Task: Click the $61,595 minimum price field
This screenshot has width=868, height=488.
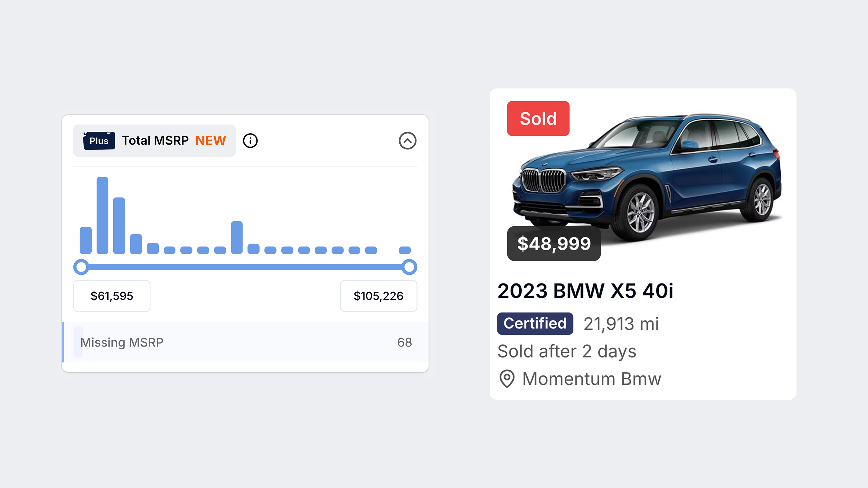Action: pyautogui.click(x=112, y=296)
